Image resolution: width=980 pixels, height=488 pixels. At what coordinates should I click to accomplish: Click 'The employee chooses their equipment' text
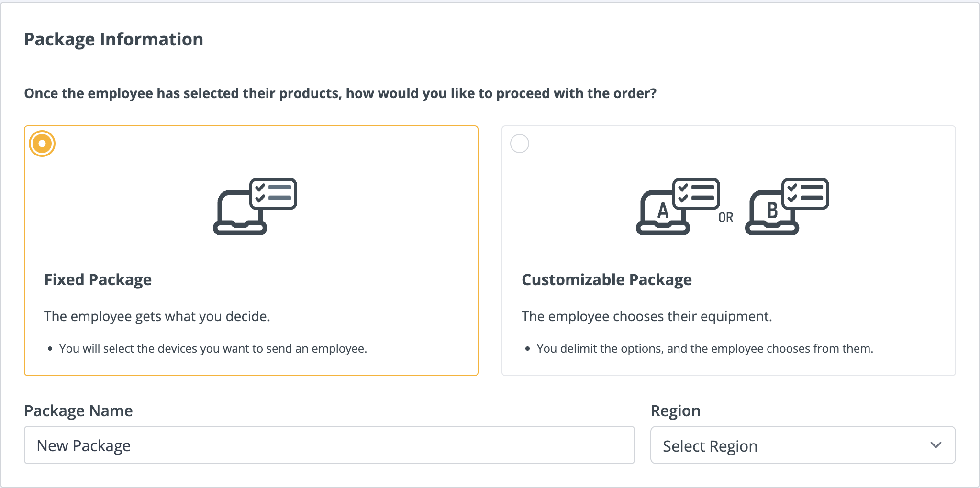[x=646, y=317]
